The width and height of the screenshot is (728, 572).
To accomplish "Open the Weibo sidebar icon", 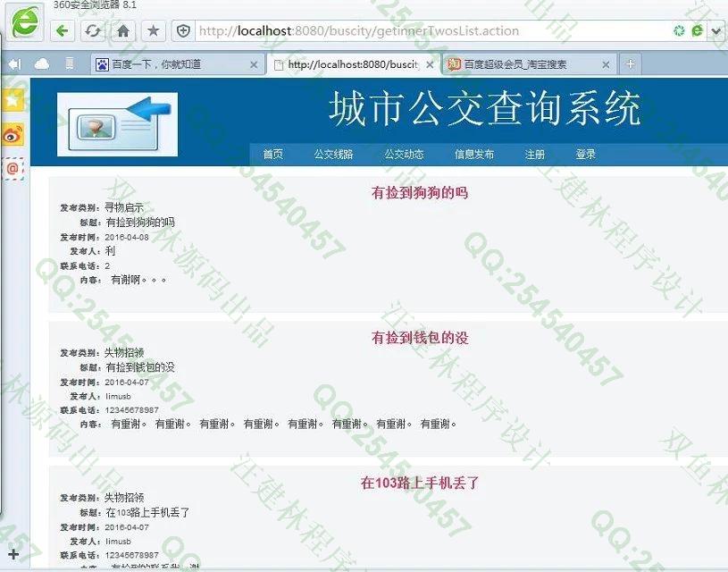I will pyautogui.click(x=13, y=135).
